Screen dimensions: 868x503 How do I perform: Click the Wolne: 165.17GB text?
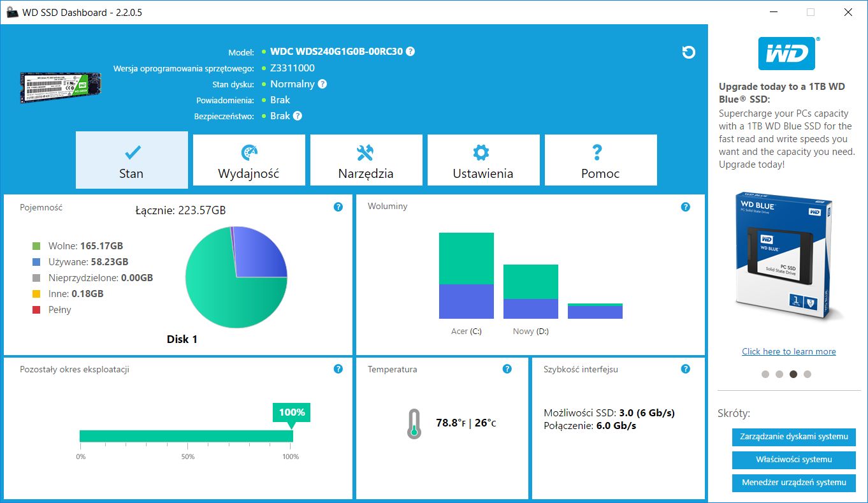tap(86, 245)
